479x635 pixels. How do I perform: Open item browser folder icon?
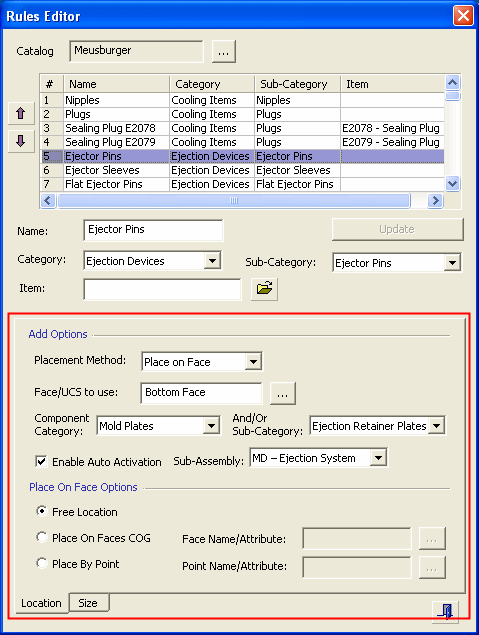(x=264, y=289)
